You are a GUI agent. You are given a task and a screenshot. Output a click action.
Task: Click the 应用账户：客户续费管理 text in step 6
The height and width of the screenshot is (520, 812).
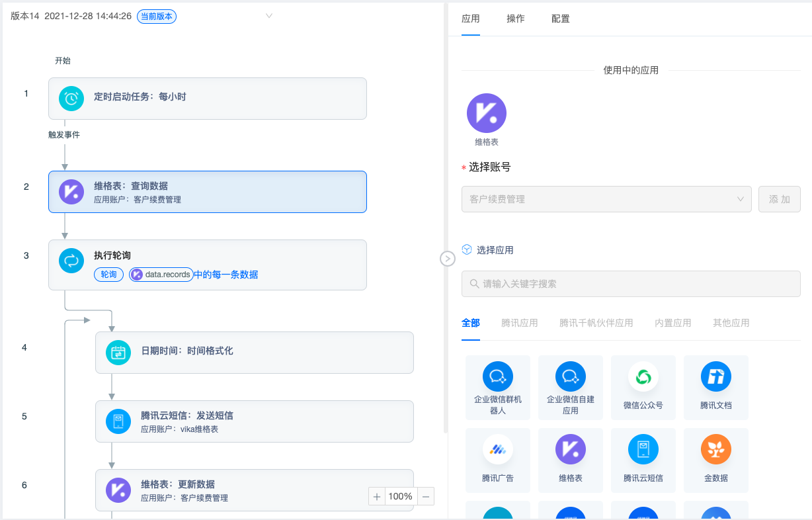184,498
